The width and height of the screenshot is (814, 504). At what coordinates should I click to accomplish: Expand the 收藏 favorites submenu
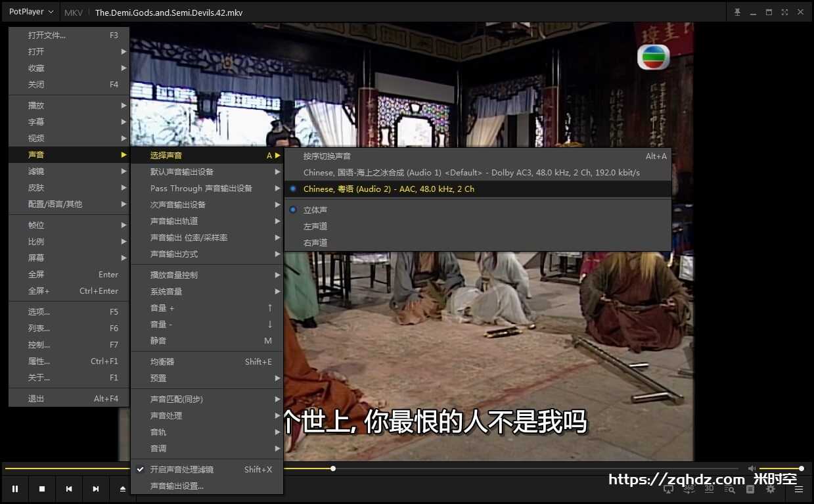pos(69,68)
